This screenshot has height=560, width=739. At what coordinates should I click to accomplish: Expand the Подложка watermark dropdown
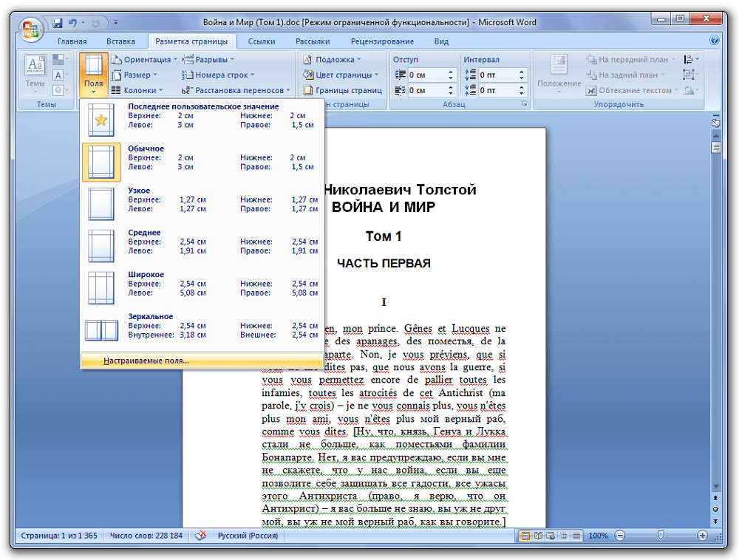pos(337,60)
